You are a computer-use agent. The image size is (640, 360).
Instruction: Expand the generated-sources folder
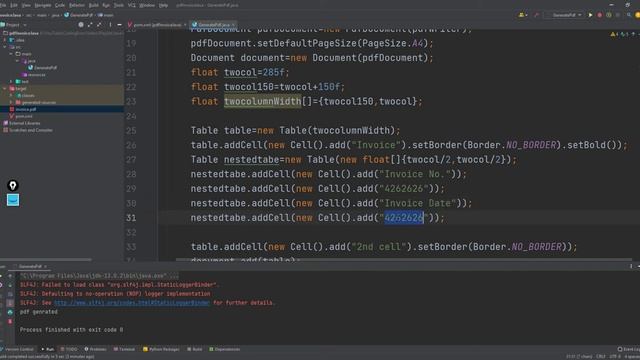[x=11, y=102]
